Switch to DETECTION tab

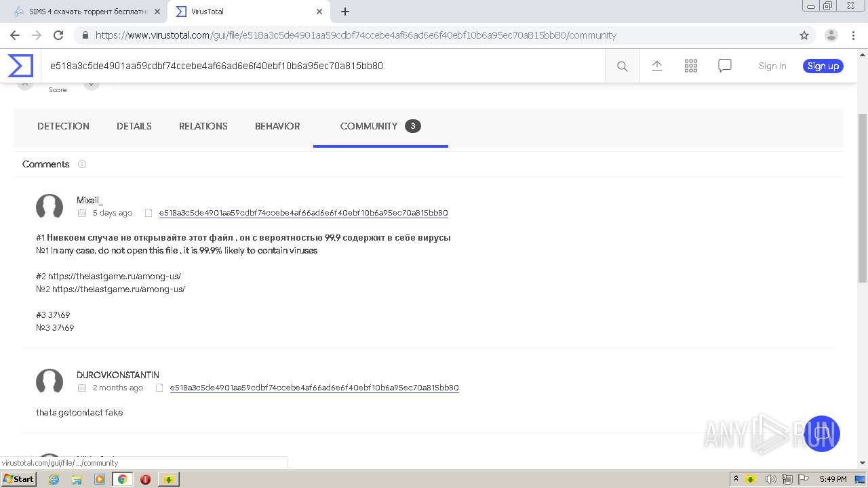(63, 126)
